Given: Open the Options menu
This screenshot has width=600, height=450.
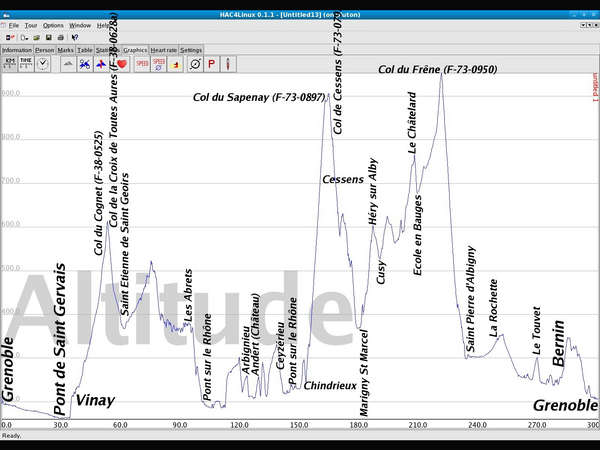Looking at the screenshot, I should coord(53,25).
